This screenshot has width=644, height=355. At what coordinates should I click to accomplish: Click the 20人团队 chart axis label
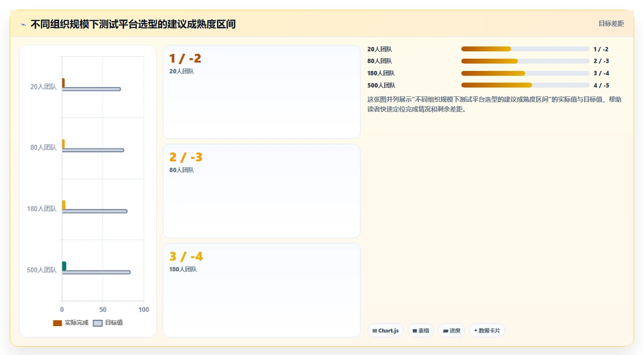click(x=43, y=87)
